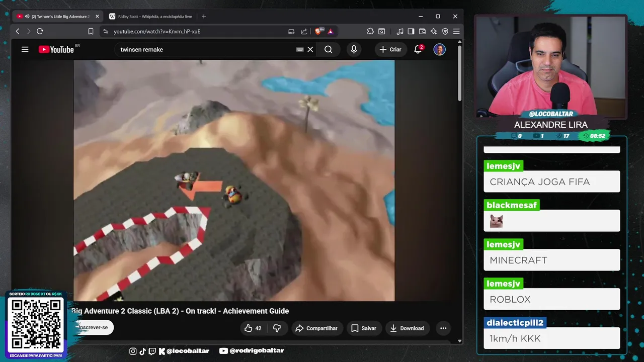Viewport: 644px width, 362px height.
Task: Click the @locobaltar handle in bottom overlay
Action: coord(188,351)
